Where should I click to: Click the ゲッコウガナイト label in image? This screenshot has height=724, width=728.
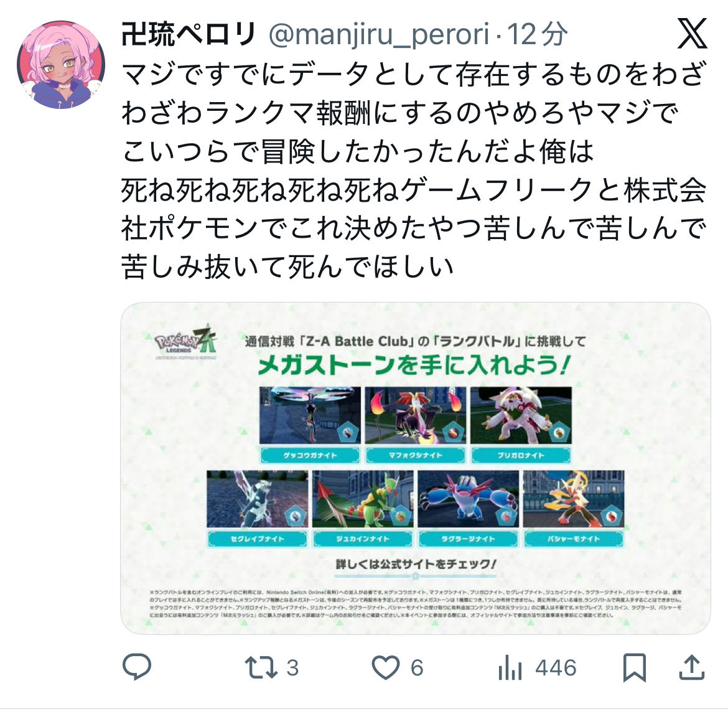[x=310, y=456]
